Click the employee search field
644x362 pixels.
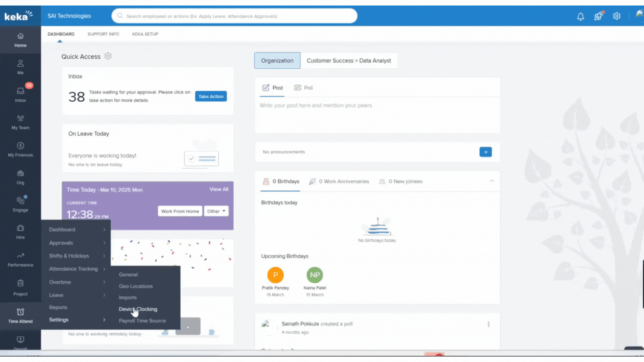point(235,16)
